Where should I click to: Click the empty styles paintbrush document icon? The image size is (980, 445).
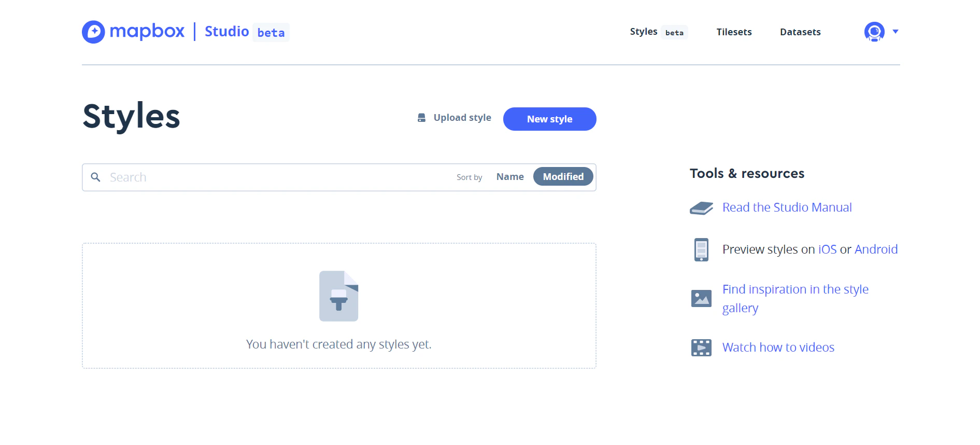point(339,296)
